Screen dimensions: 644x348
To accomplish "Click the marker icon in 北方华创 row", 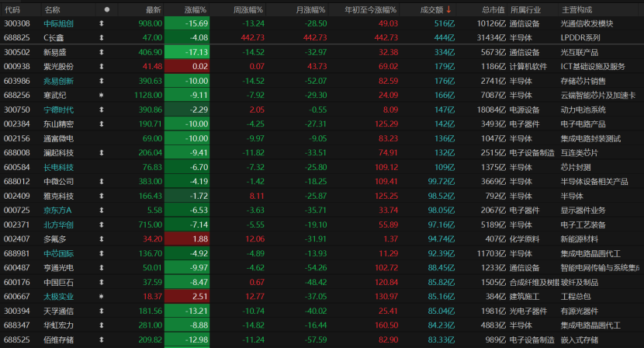I will [102, 225].
